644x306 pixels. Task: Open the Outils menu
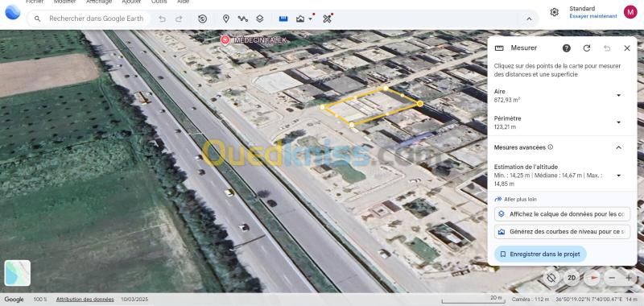point(159,2)
